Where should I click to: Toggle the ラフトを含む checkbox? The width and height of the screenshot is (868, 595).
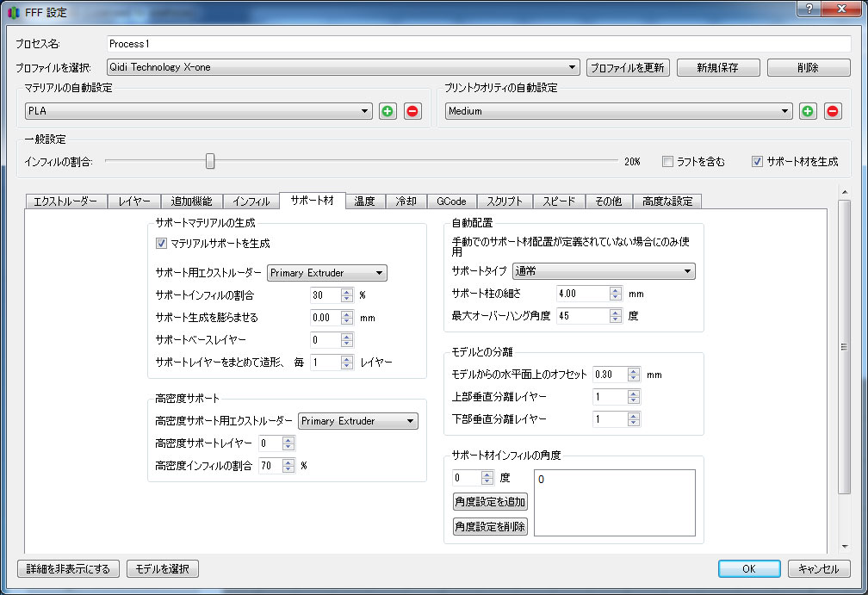[667, 161]
